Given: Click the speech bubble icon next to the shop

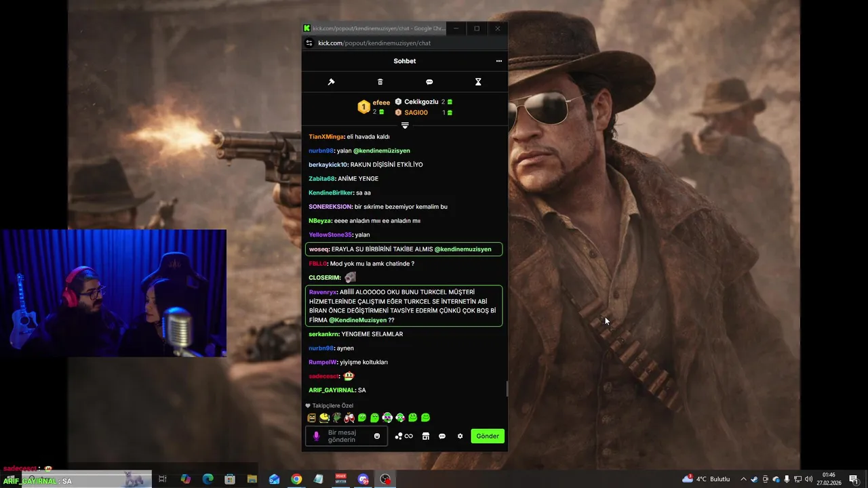Looking at the screenshot, I should click(x=442, y=436).
